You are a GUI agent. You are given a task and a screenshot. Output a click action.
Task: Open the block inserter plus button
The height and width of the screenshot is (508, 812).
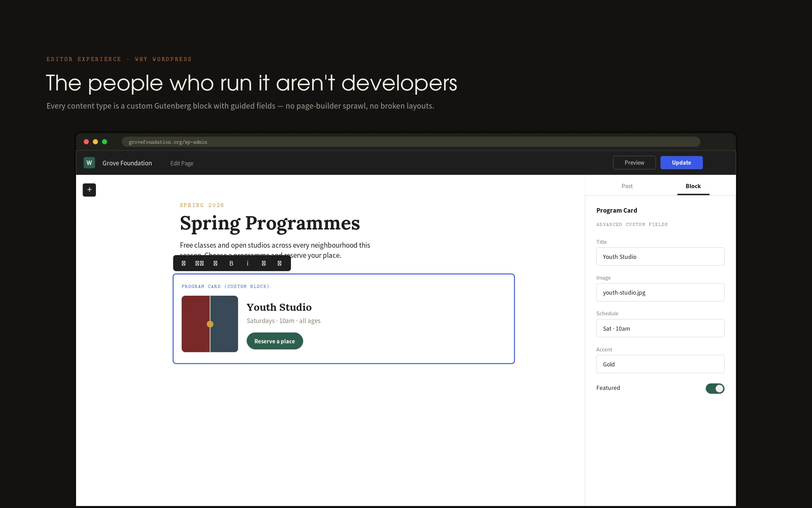click(x=89, y=190)
